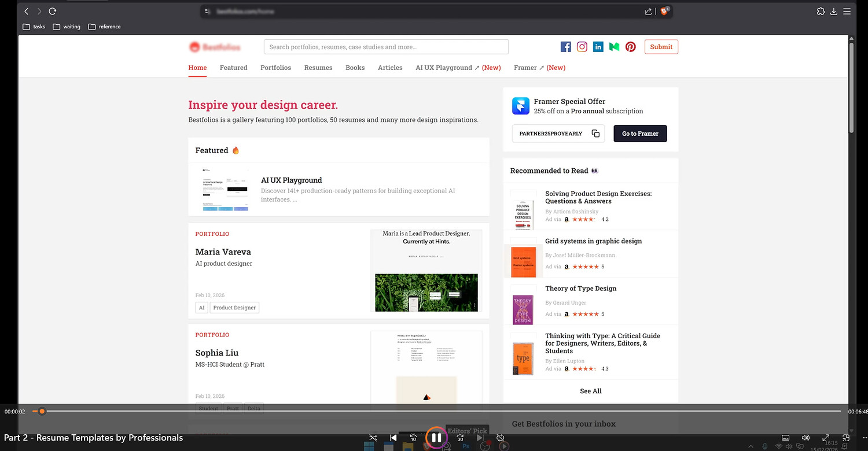Switch to the mini player view
This screenshot has height=451, width=868.
coord(846,438)
